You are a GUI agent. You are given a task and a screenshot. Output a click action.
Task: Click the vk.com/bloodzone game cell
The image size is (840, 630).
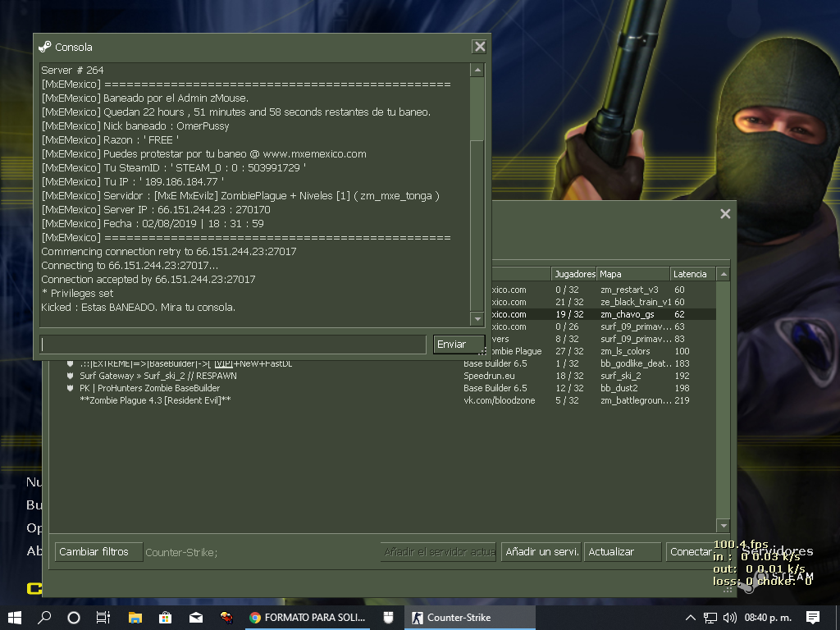(500, 400)
